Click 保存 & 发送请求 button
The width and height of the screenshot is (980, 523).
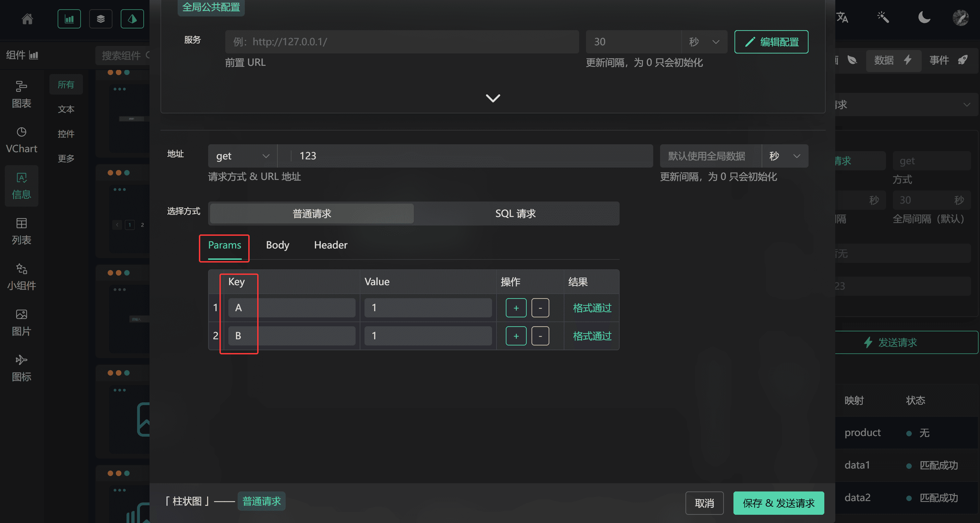click(778, 503)
